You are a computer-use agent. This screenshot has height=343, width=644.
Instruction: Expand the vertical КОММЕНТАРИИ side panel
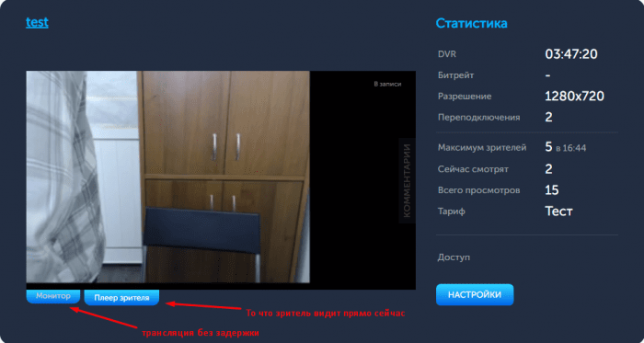(407, 180)
